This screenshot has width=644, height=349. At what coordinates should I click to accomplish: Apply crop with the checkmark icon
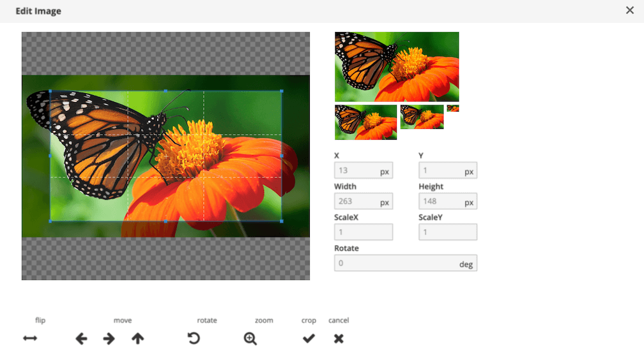tap(309, 338)
